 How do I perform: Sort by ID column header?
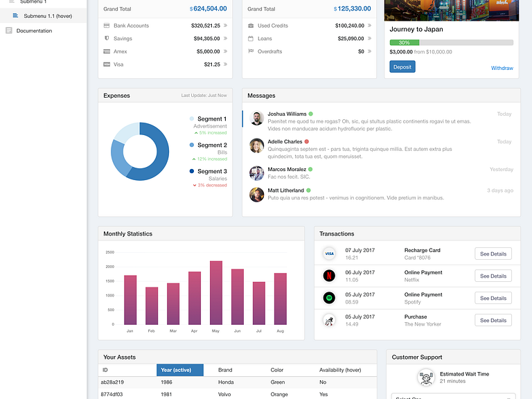[x=105, y=370]
